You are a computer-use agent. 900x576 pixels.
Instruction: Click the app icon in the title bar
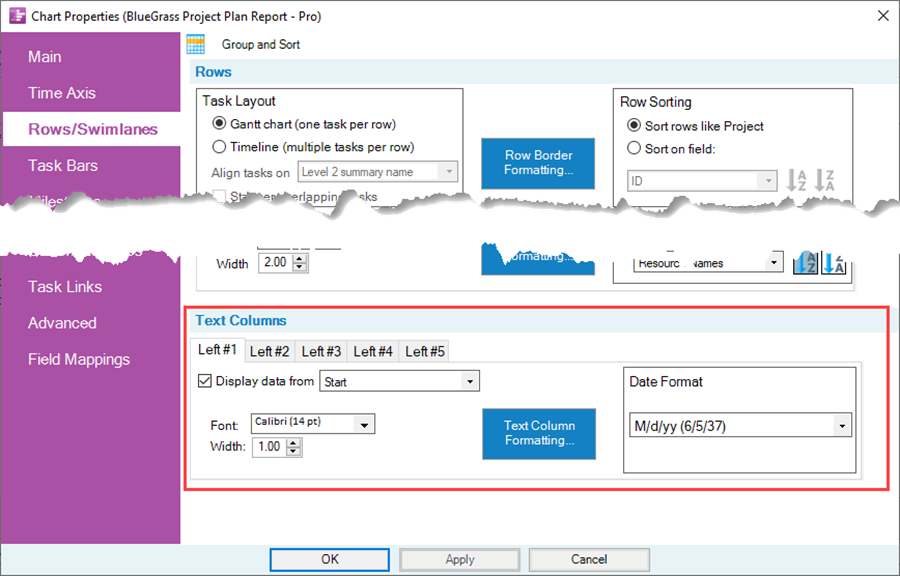point(16,15)
